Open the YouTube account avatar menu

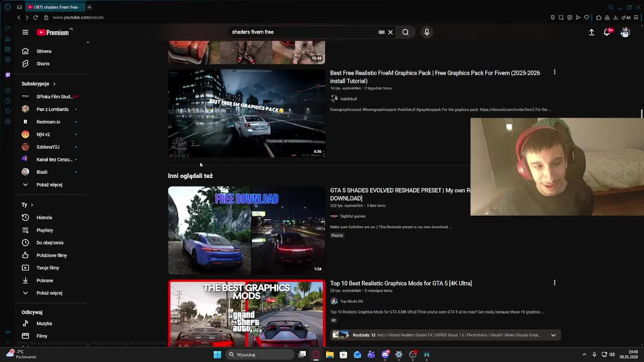tap(625, 32)
